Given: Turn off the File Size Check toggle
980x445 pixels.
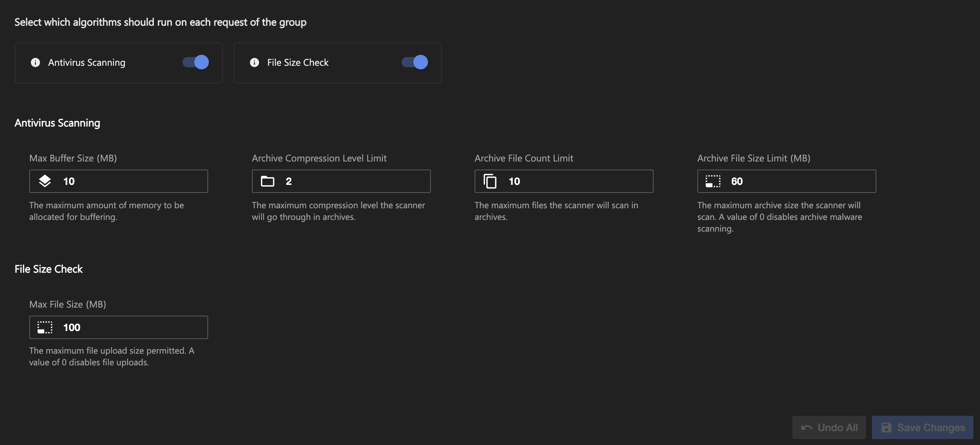Looking at the screenshot, I should tap(415, 62).
